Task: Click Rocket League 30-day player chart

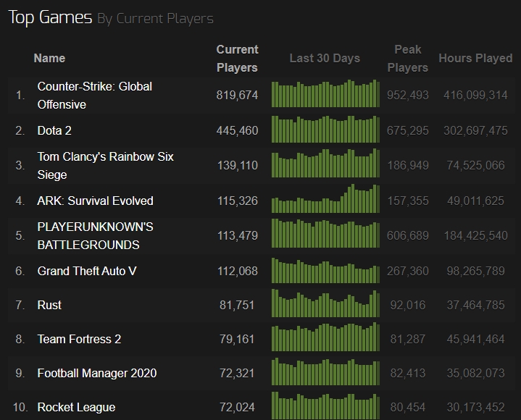Action: (325, 406)
